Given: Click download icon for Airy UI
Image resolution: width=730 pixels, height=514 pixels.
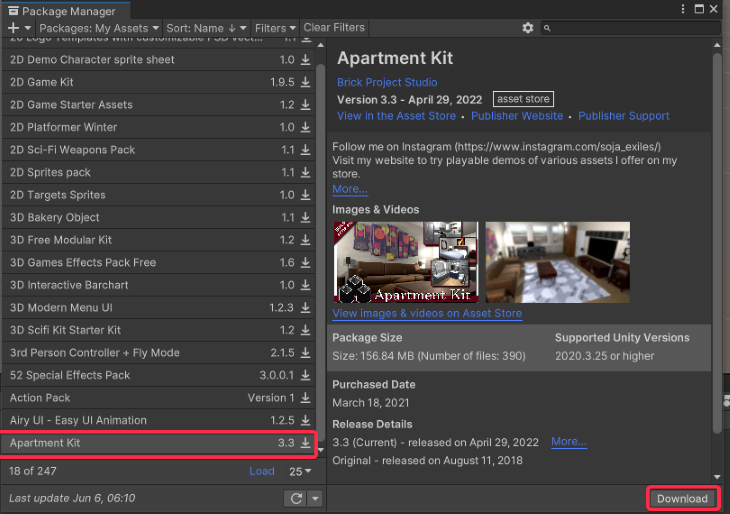Looking at the screenshot, I should (x=305, y=420).
